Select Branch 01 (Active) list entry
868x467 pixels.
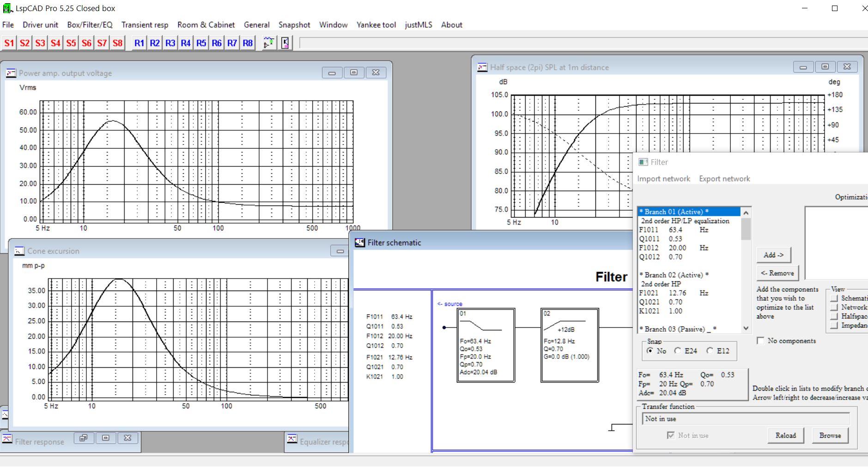[x=689, y=212]
